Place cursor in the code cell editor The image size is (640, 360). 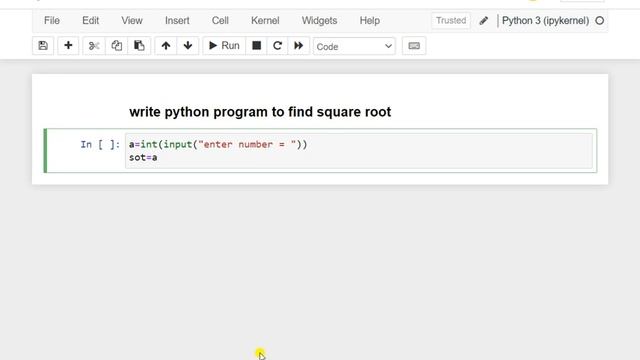coord(359,151)
